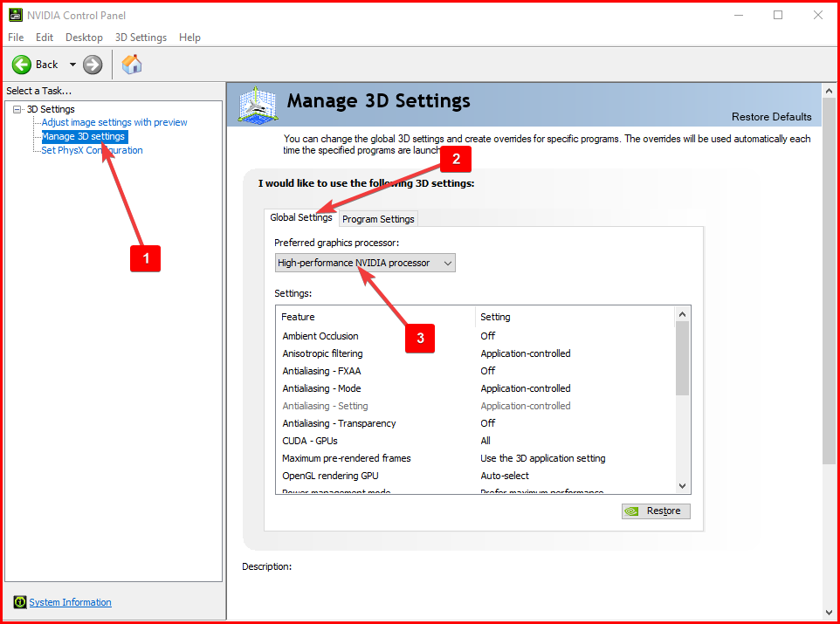Open the Help menu
Viewport: 840px width, 624px height.
pyautogui.click(x=189, y=38)
